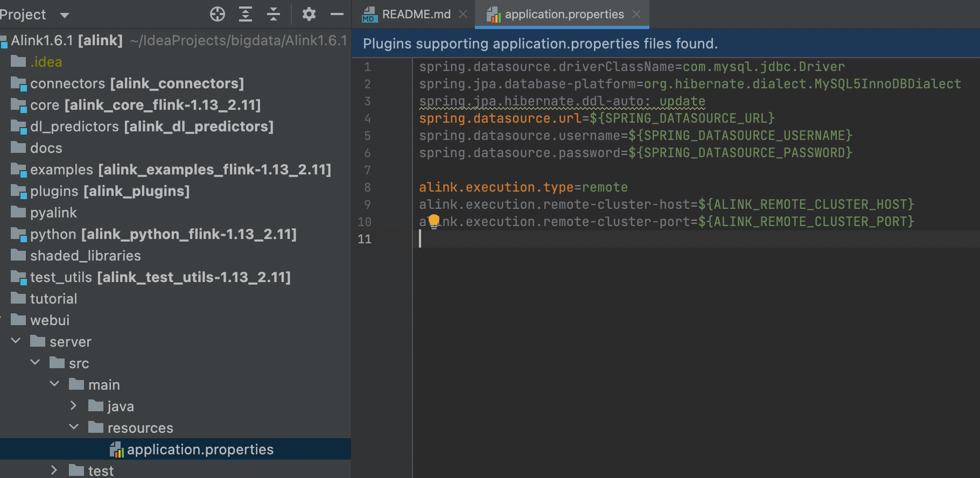
Task: Select the python module folder
Action: [x=176, y=234]
